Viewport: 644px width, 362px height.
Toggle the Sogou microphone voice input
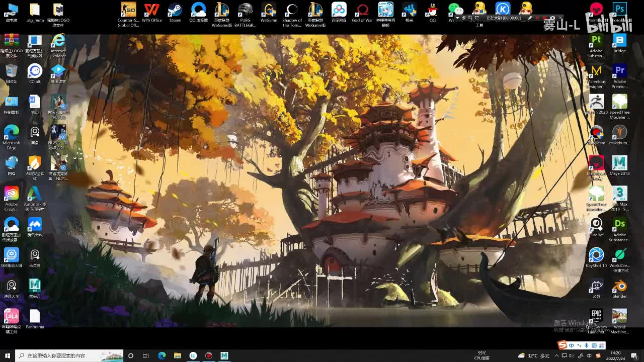click(586, 345)
